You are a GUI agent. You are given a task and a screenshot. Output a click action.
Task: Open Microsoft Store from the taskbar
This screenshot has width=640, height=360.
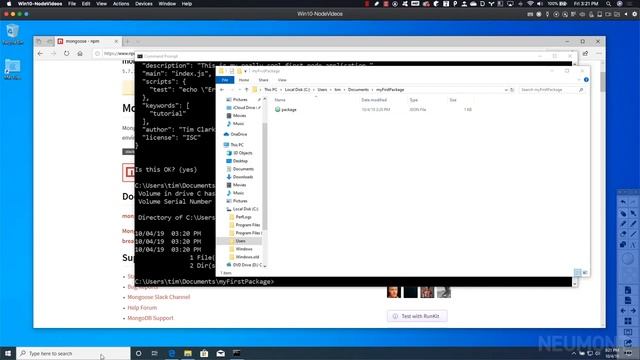[204, 353]
